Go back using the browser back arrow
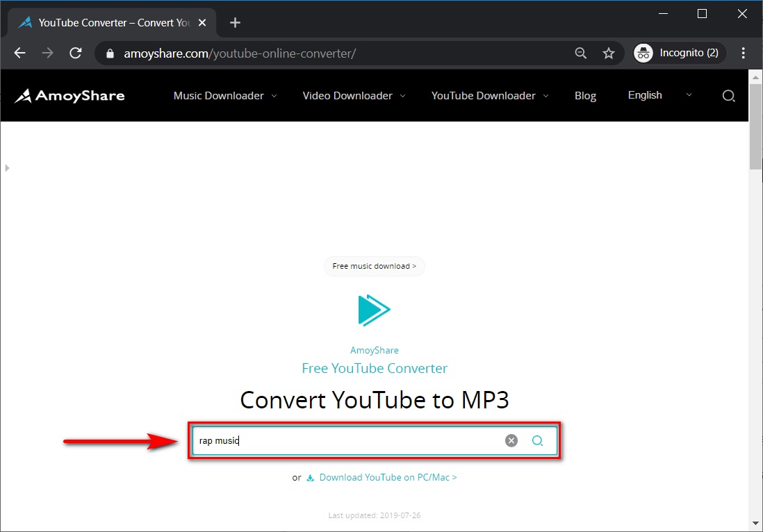Image resolution: width=763 pixels, height=532 pixels. (19, 53)
